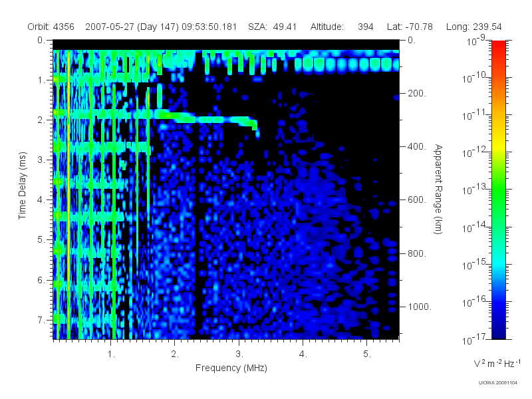The image size is (532, 399).
Task: Select the date '2007-05-27 (Day 147)' text
Action: [132, 27]
